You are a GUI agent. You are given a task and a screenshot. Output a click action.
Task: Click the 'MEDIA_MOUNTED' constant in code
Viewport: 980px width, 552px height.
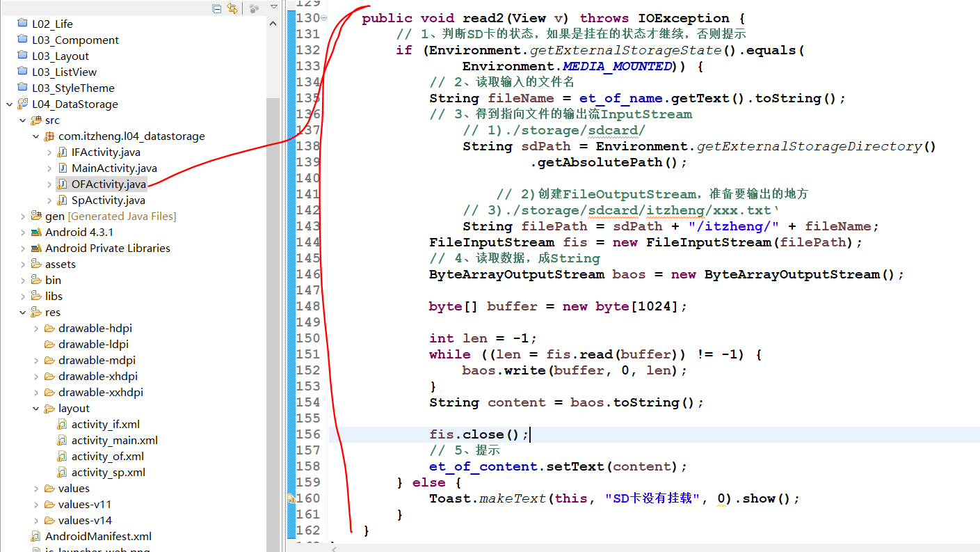pos(618,66)
